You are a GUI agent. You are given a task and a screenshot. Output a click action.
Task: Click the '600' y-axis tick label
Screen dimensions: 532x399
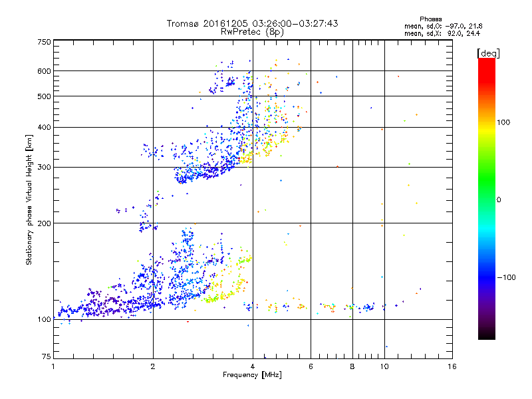pos(45,71)
